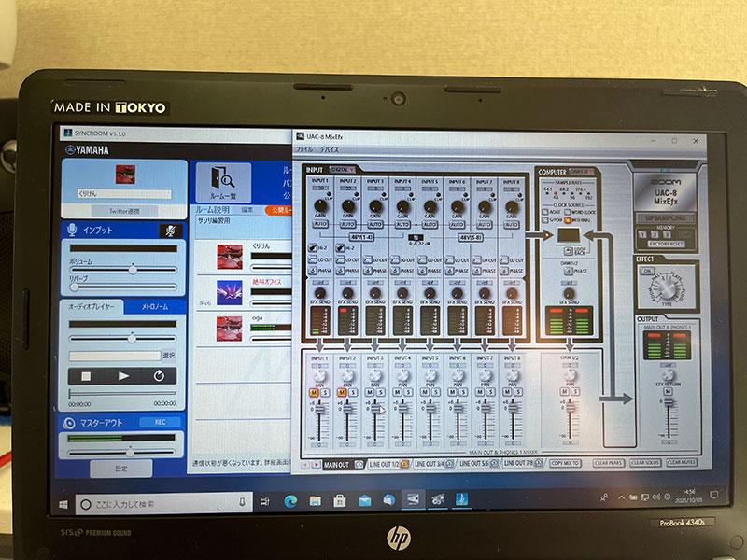747x560 pixels.
Task: Click the CLEAR MUTES button
Action: (x=682, y=462)
